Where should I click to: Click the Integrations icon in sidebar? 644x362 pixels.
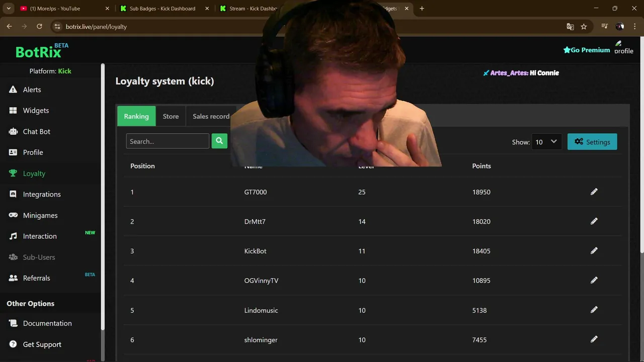pyautogui.click(x=13, y=194)
